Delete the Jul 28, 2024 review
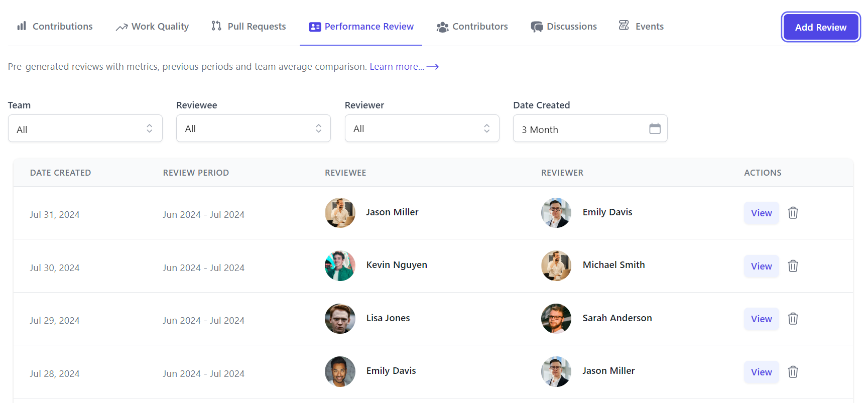Viewport: 868px width, 403px height. [x=793, y=372]
